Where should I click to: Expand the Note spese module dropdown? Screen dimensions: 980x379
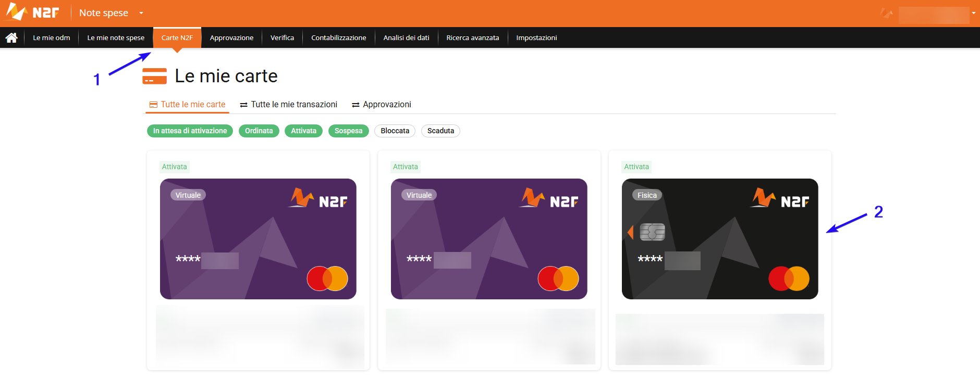[141, 13]
